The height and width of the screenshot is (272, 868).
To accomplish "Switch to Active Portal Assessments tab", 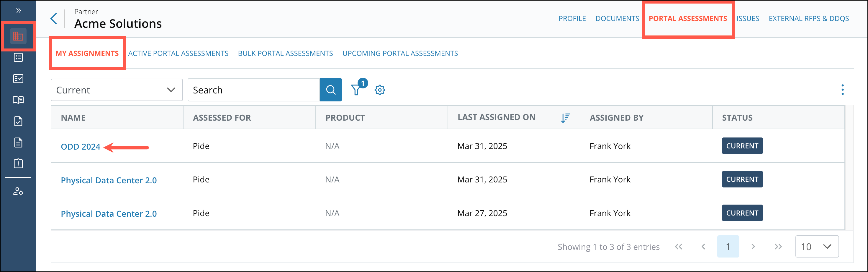I will coord(178,53).
